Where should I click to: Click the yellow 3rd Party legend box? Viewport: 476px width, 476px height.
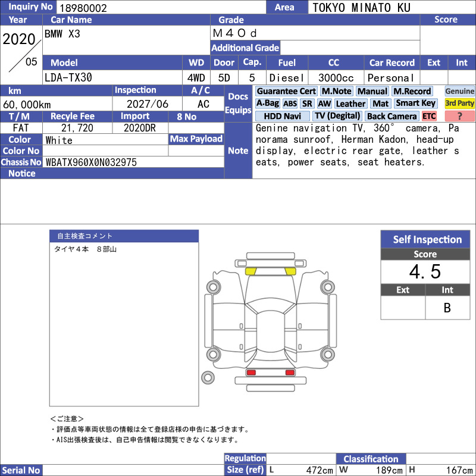pyautogui.click(x=459, y=104)
